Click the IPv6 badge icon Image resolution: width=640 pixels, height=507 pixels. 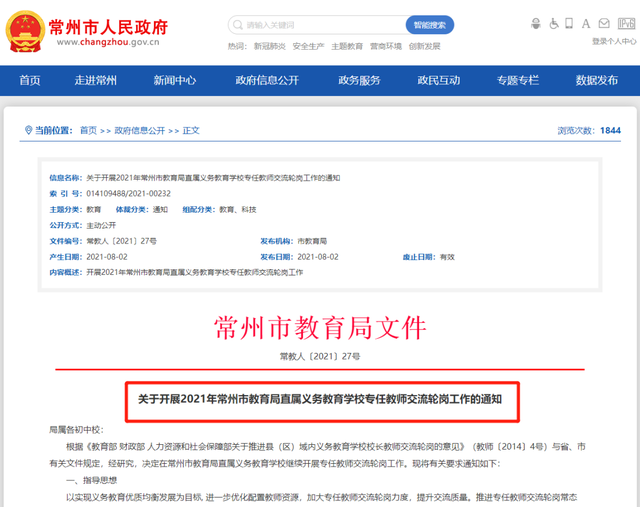626,24
